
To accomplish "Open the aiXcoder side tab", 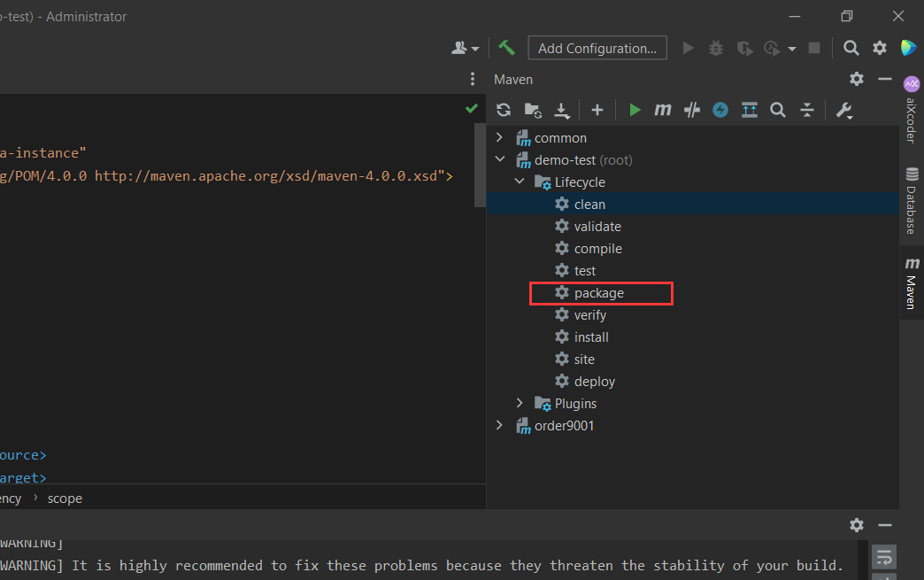I will pos(911,110).
